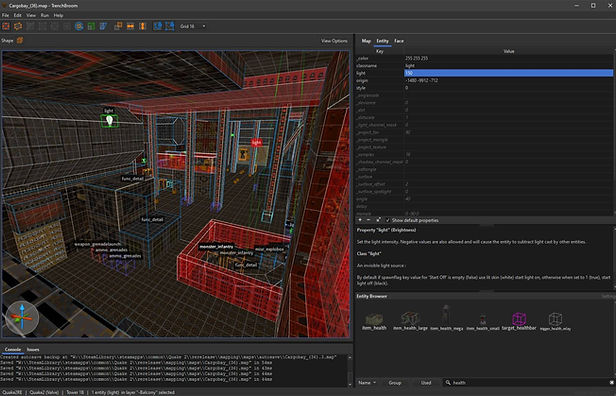Open the Help menu
This screenshot has height=396, width=616.
pos(59,15)
